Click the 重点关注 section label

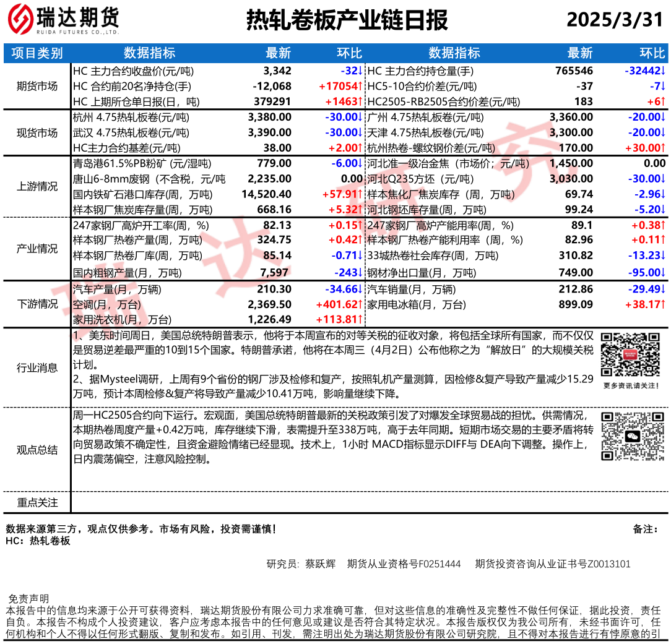(x=37, y=503)
